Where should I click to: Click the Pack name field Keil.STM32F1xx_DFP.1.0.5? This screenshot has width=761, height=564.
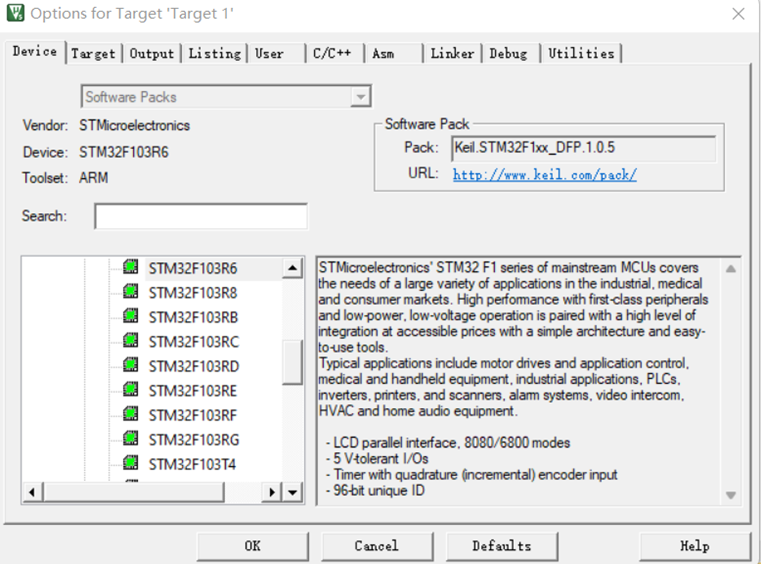pyautogui.click(x=584, y=148)
